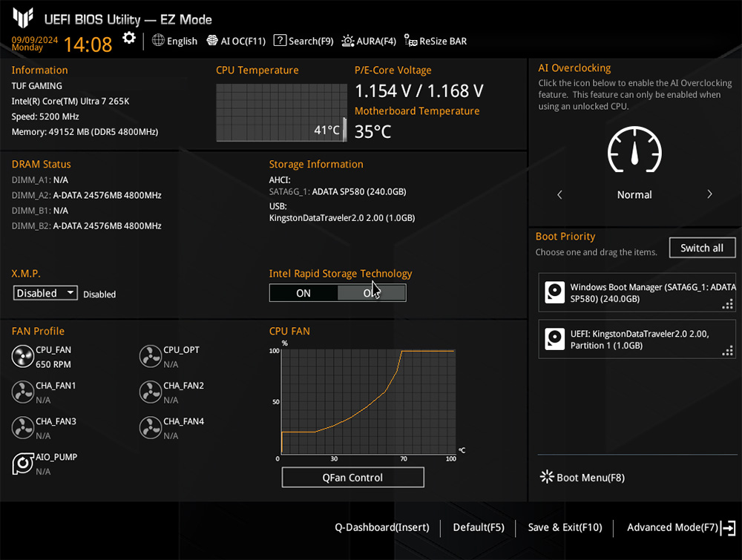742x560 pixels.
Task: Click the AIO_PUMP pump icon
Action: [x=23, y=464]
